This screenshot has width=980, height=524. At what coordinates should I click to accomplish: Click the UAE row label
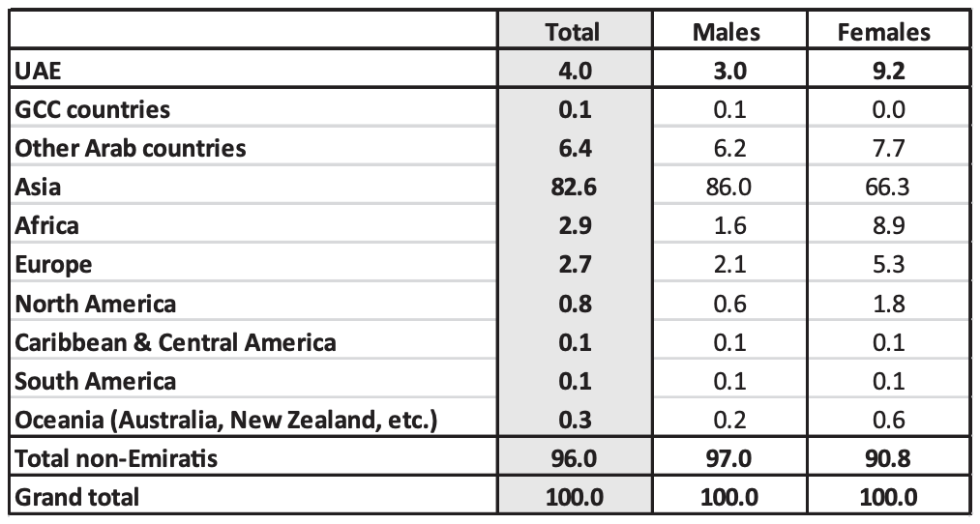point(38,71)
